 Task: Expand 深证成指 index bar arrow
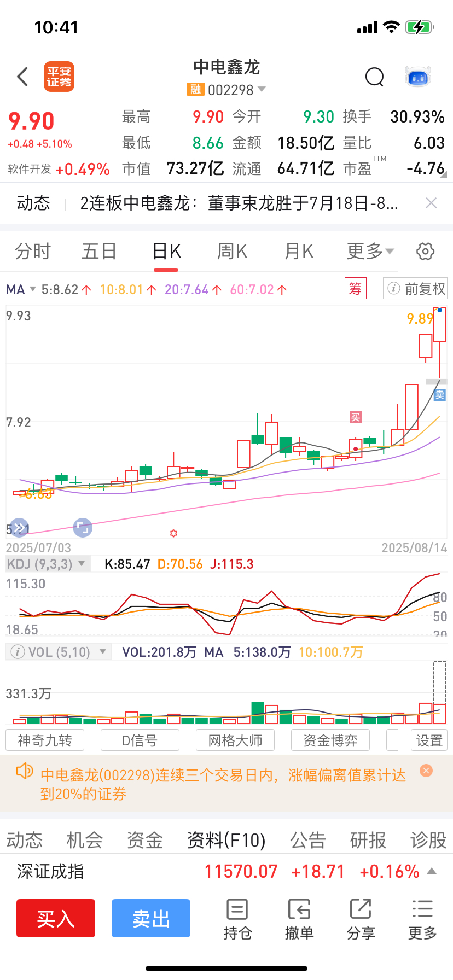[432, 871]
